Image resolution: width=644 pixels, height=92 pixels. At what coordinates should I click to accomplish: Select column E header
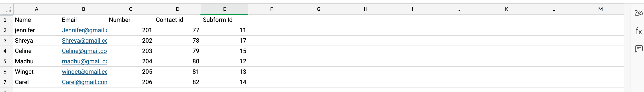coord(224,9)
